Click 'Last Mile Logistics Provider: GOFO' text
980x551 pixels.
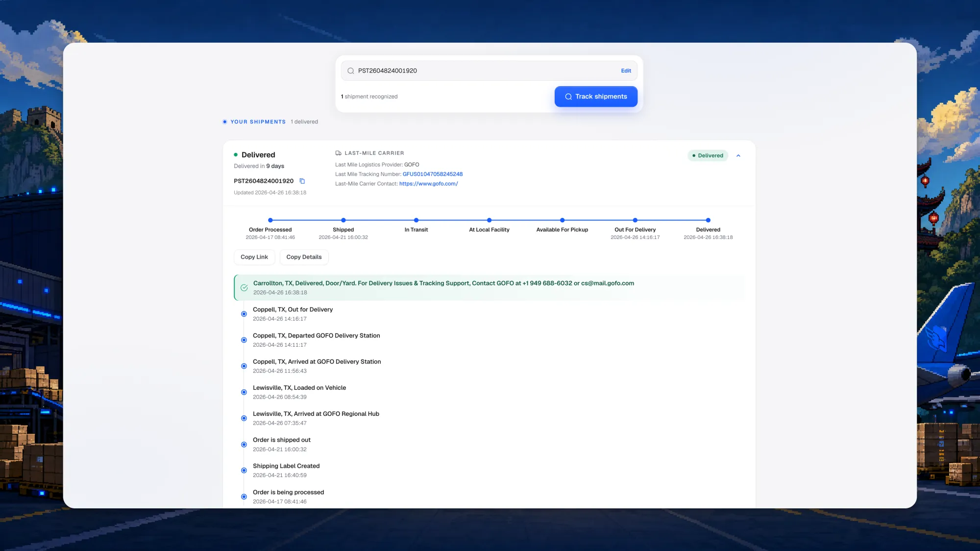click(377, 165)
